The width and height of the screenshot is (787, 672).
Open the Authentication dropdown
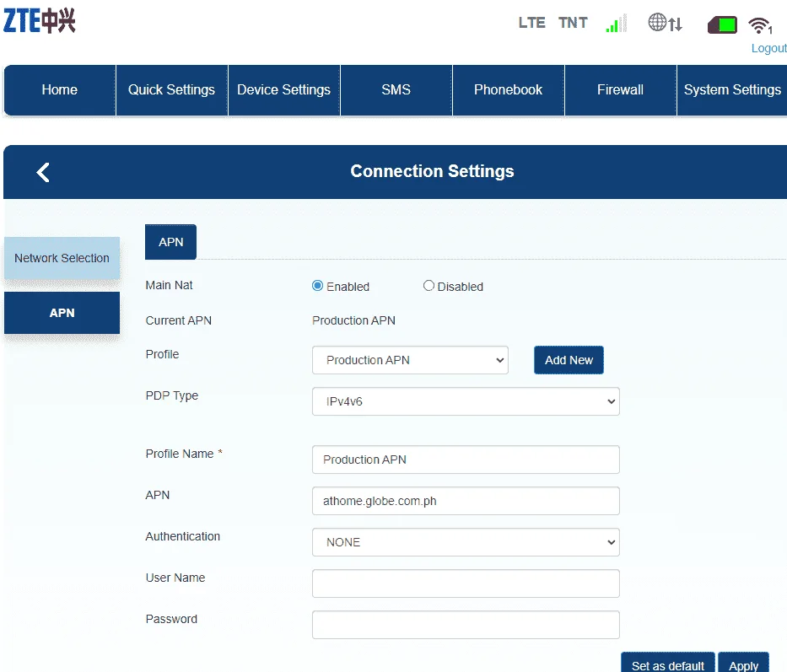pyautogui.click(x=466, y=542)
